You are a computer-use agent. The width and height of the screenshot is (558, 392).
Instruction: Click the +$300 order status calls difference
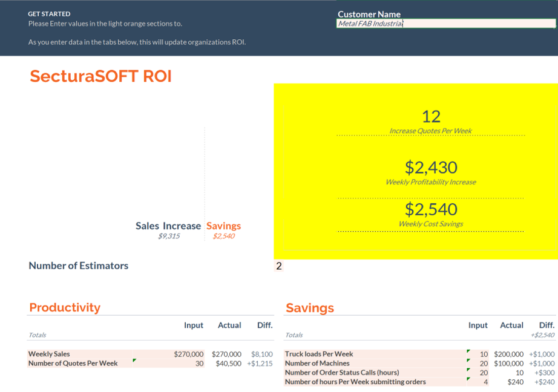coord(545,373)
